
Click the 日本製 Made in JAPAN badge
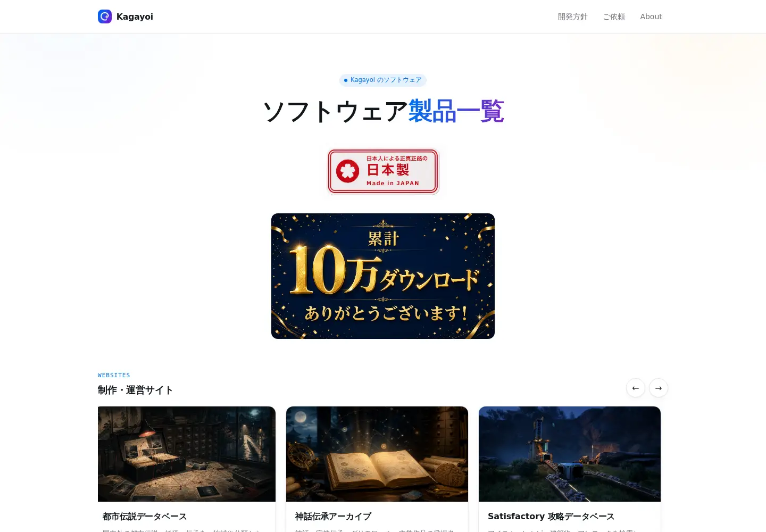coord(383,171)
